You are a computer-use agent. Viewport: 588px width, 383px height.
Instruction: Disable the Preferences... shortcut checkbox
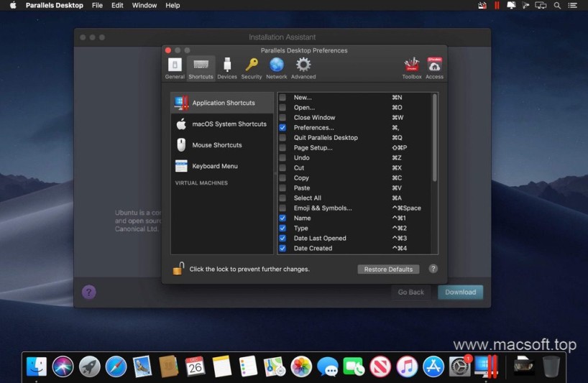(282, 128)
